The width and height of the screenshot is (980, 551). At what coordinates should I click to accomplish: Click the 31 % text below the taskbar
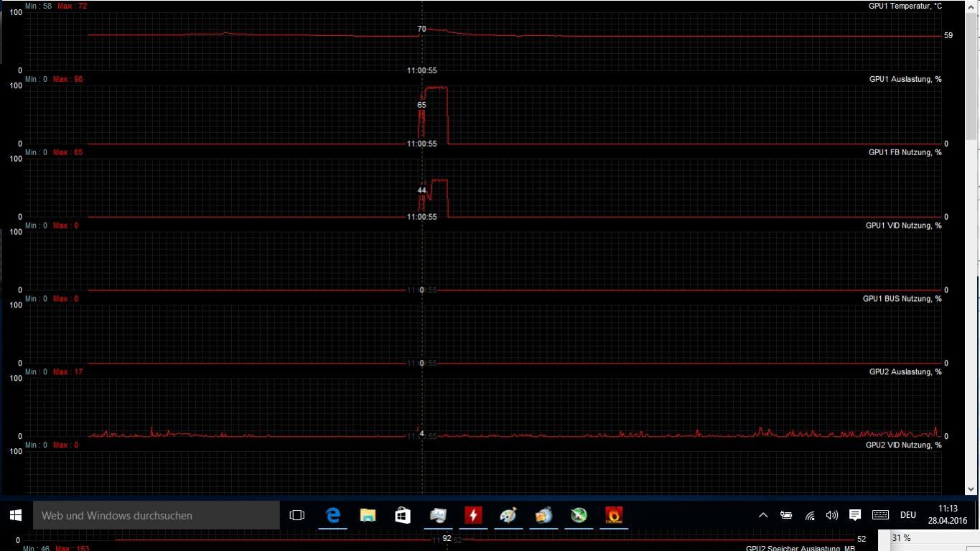click(902, 538)
